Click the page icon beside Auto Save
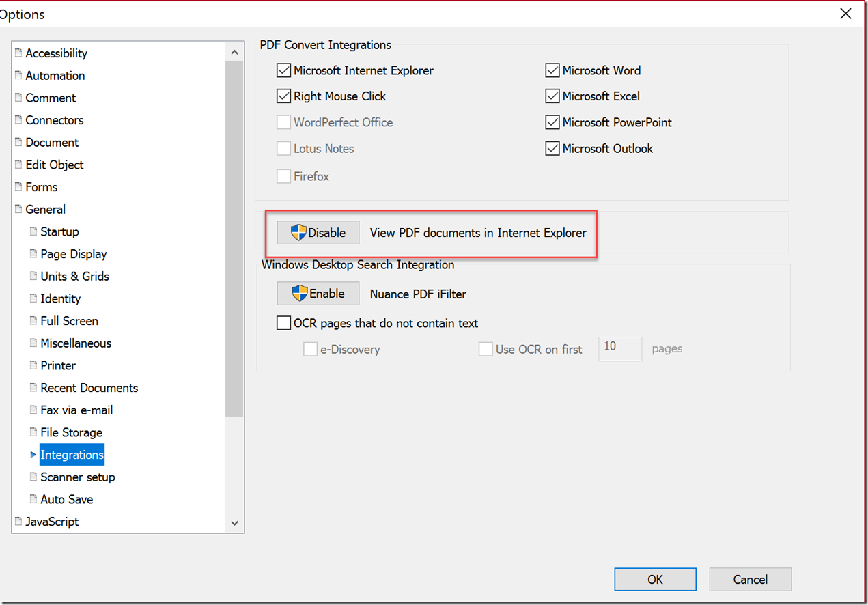 coord(33,499)
